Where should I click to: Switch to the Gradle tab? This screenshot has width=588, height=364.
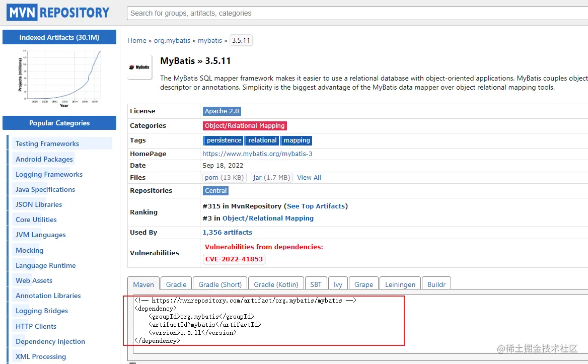176,284
